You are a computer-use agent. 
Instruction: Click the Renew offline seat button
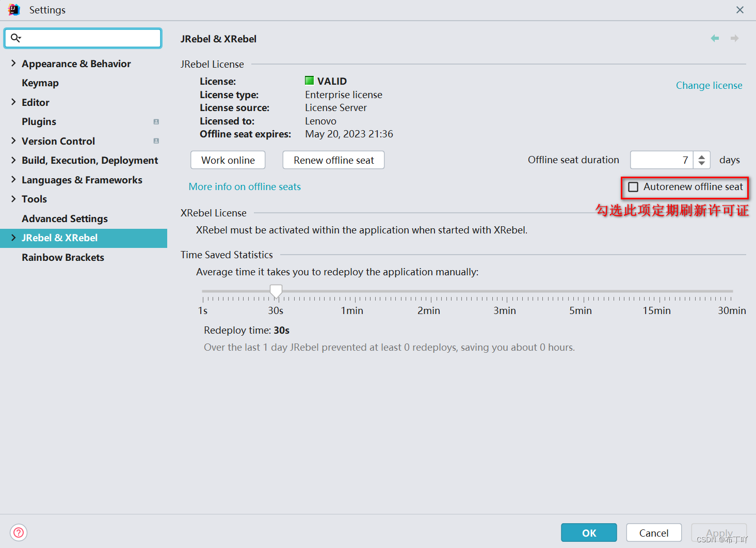point(334,160)
